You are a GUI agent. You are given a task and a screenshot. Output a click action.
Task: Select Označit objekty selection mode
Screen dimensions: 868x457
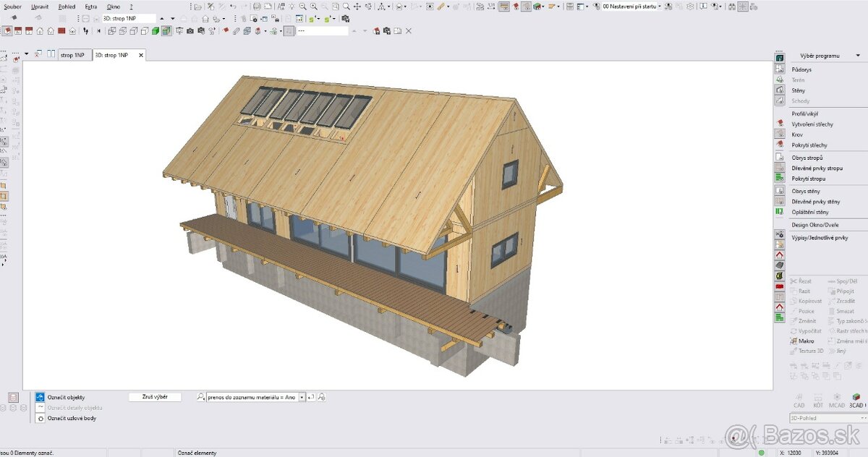[66, 398]
